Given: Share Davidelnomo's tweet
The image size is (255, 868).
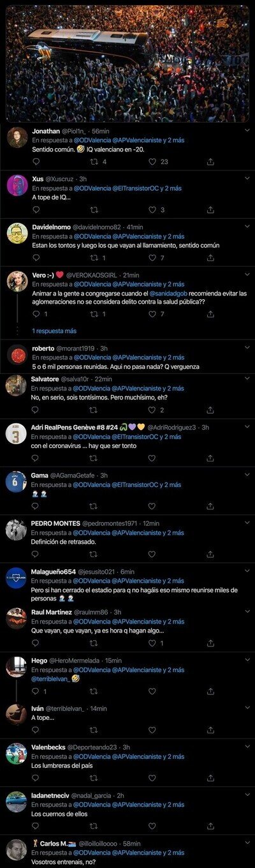Looking at the screenshot, I should pyautogui.click(x=210, y=258).
